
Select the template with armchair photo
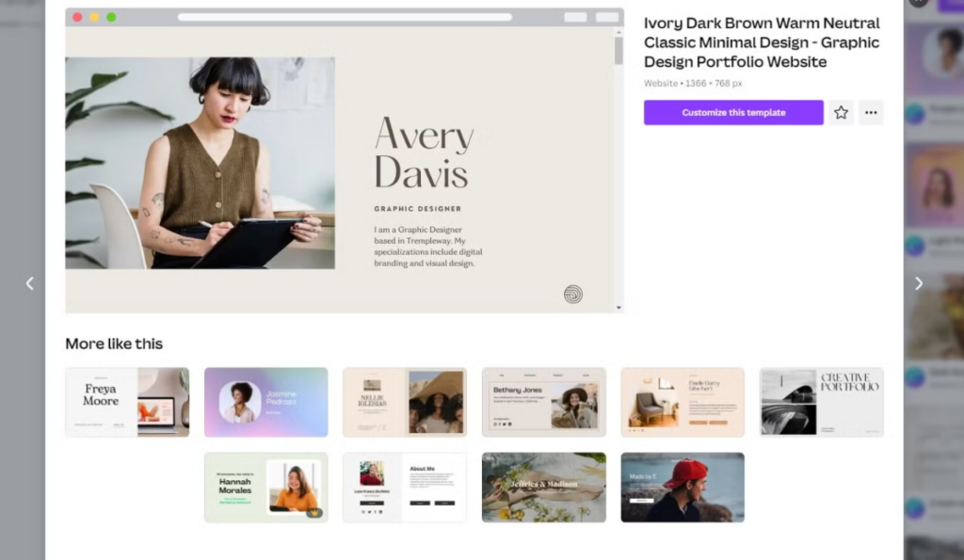pyautogui.click(x=682, y=402)
